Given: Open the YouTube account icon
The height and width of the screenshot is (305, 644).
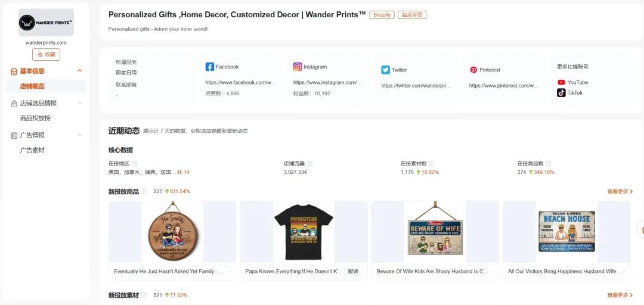Looking at the screenshot, I should (x=561, y=82).
